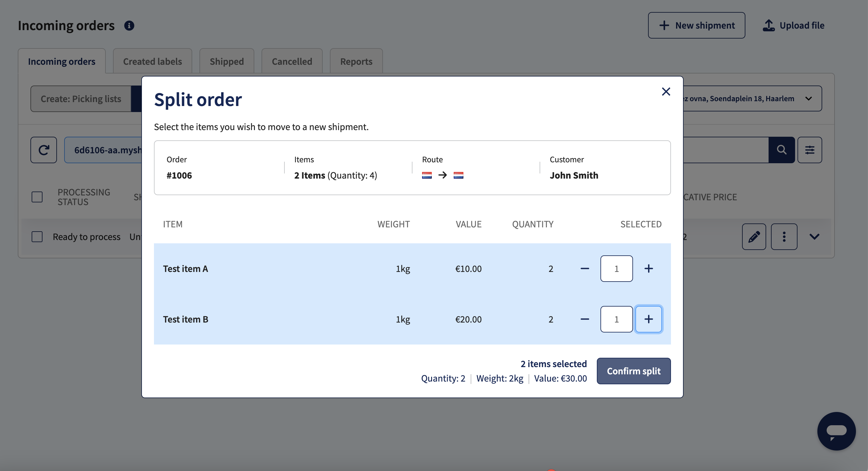Click customer name John Smith

pos(574,175)
